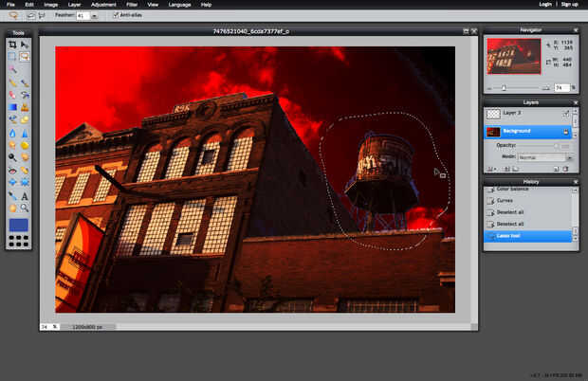Image resolution: width=588 pixels, height=381 pixels.
Task: Select the Red eye reduction tool
Action: (x=12, y=171)
